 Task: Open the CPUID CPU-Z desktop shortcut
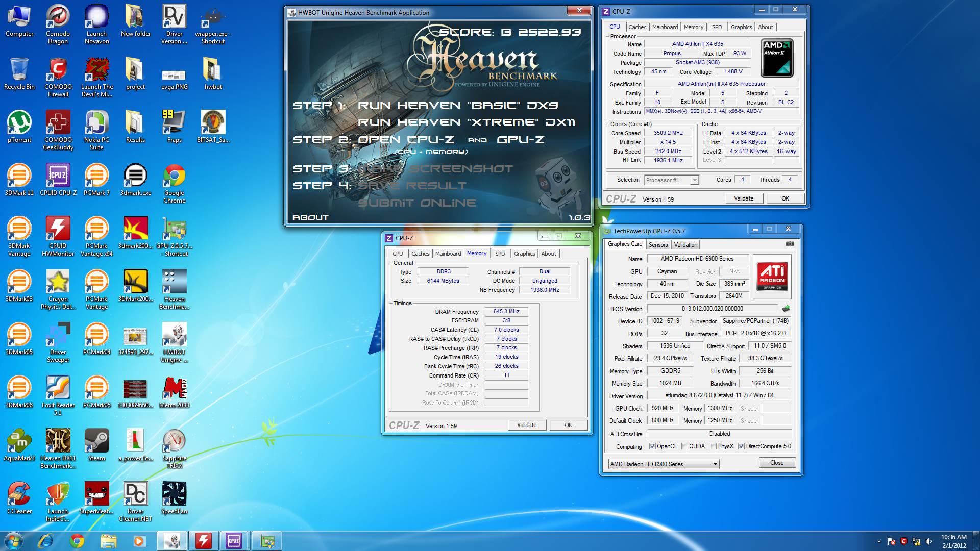(x=58, y=180)
